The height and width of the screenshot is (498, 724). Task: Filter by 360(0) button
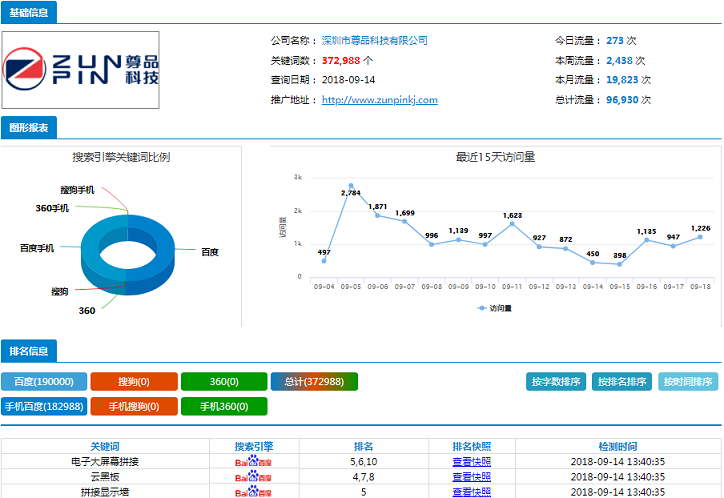coord(224,382)
